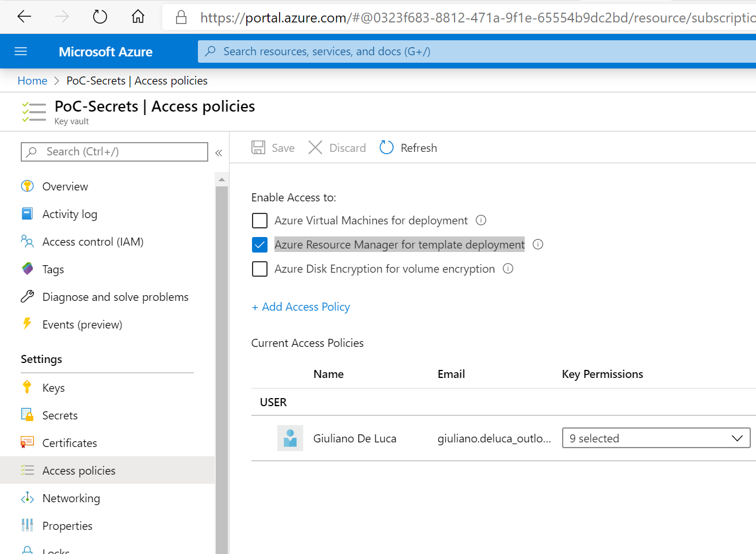Open Events (preview) item

tap(82, 324)
